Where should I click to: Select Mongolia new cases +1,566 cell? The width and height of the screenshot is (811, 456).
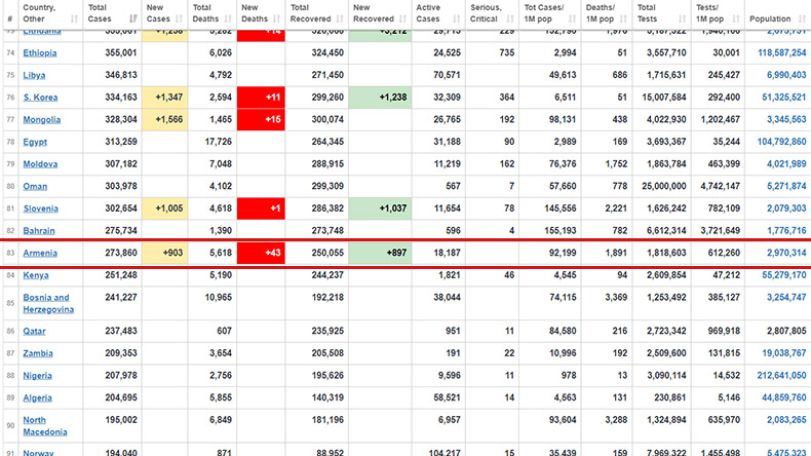point(165,119)
